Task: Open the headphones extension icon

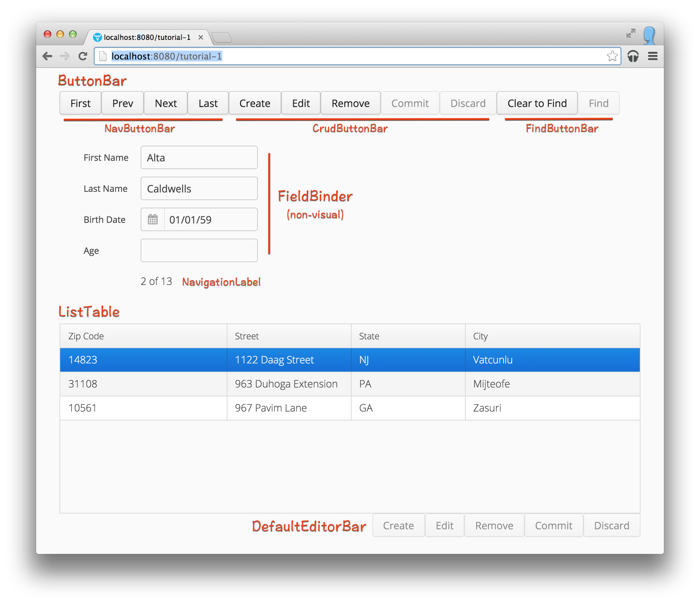Action: [x=633, y=56]
